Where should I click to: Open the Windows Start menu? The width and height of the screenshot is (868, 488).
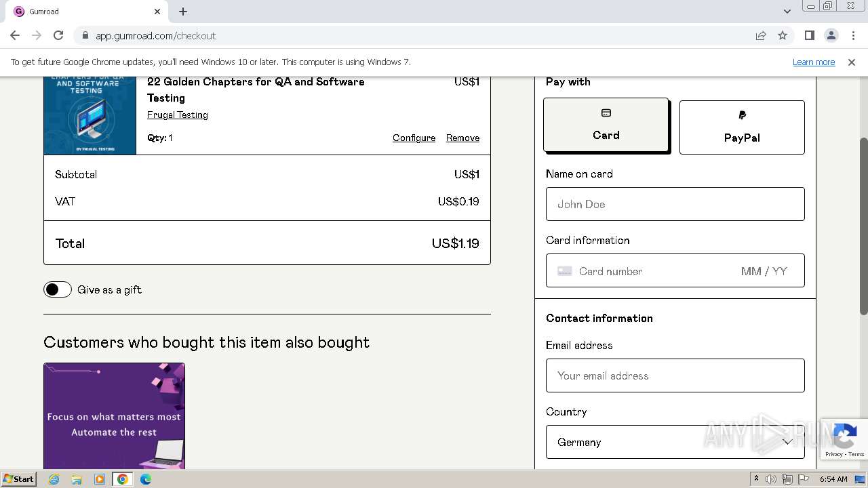pyautogui.click(x=19, y=479)
